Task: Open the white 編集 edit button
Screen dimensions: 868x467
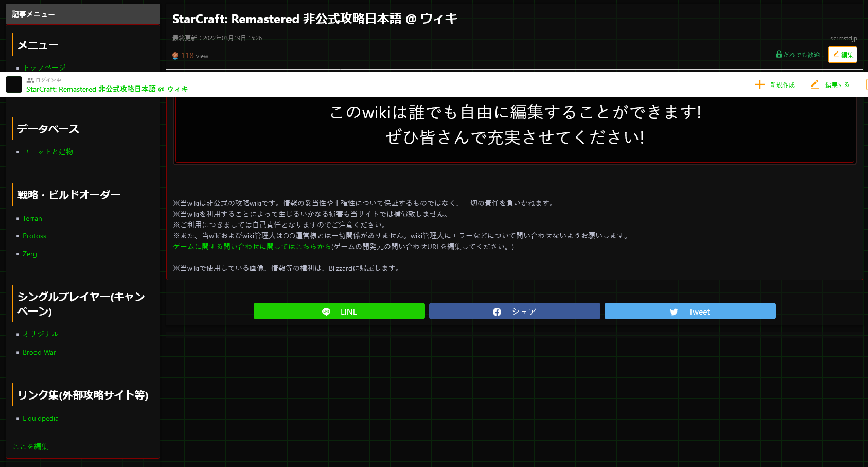Action: click(x=843, y=55)
